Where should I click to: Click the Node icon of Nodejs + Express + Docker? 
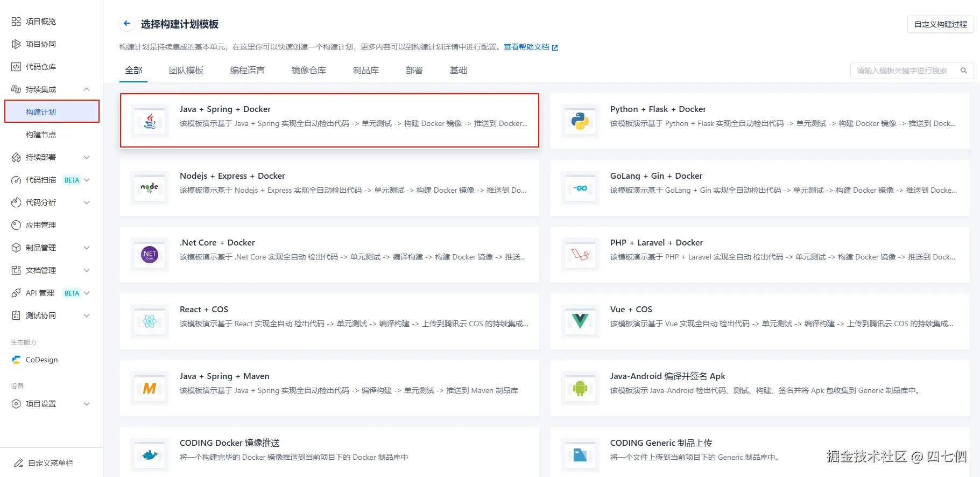pyautogui.click(x=150, y=188)
